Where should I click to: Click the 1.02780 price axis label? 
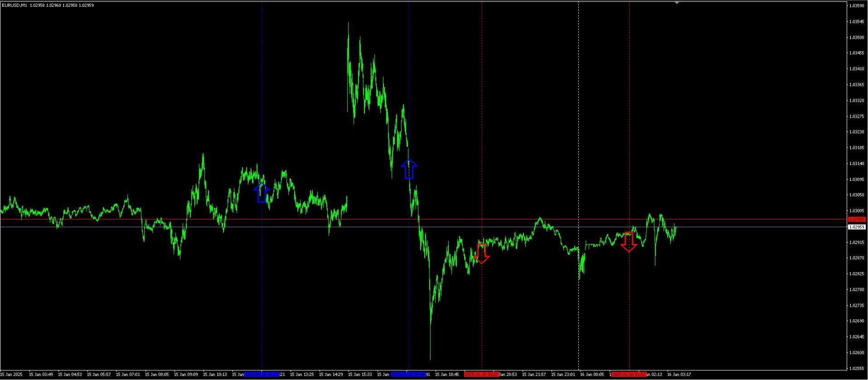click(x=857, y=290)
